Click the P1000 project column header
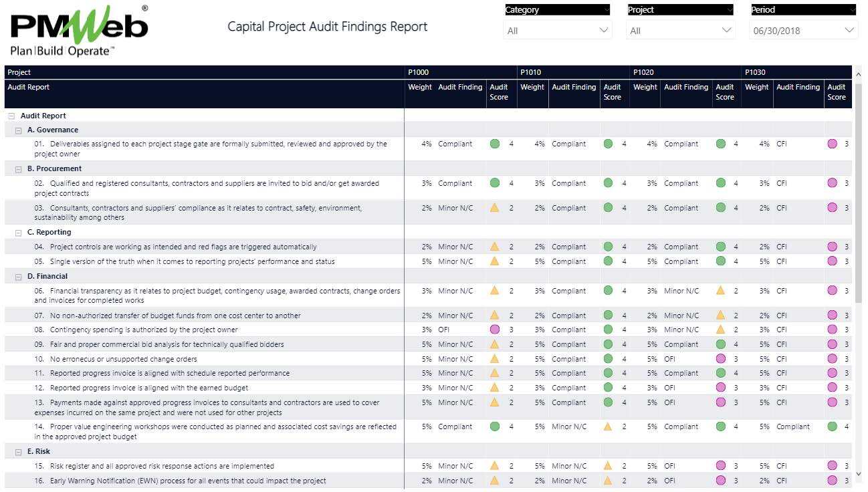868x492 pixels. (x=420, y=72)
